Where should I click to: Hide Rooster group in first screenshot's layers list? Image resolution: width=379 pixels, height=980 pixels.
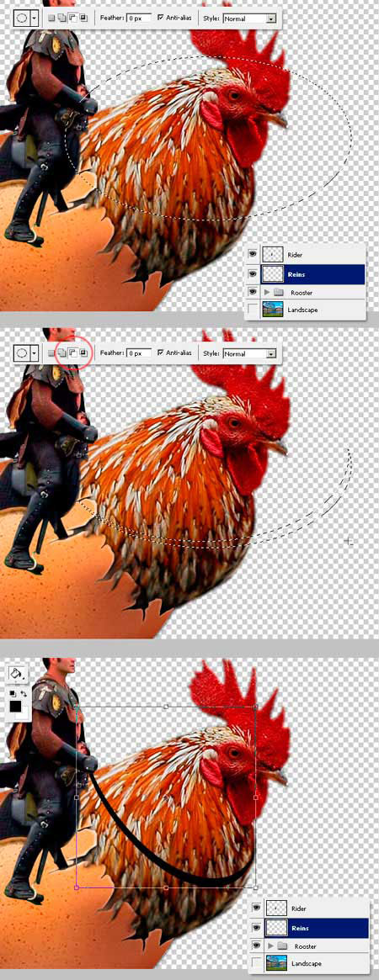[253, 292]
